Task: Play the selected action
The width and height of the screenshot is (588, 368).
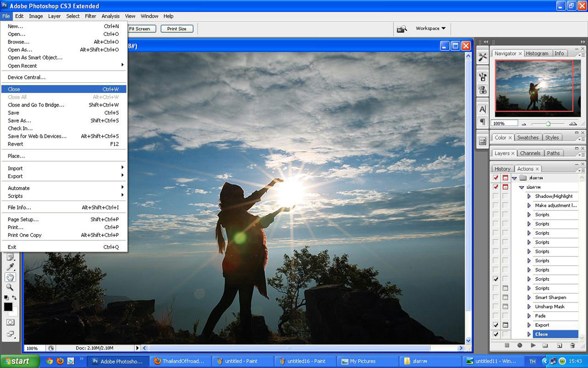Action: pos(533,346)
